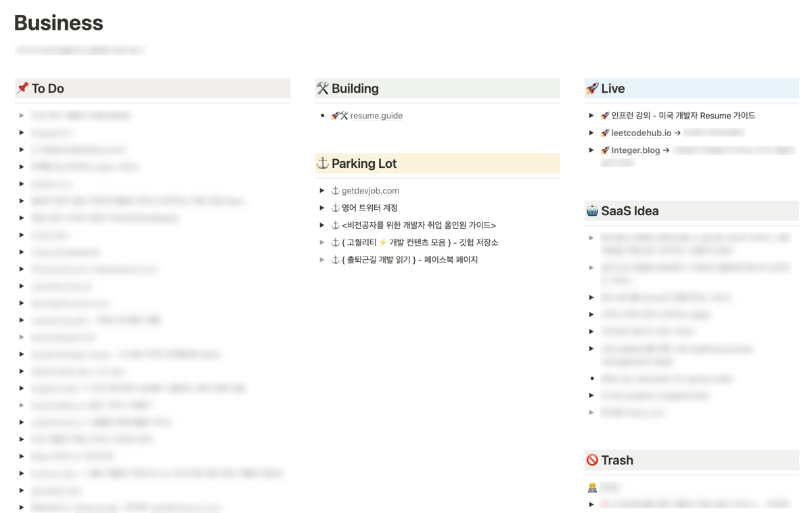Click the Business page title
The height and width of the screenshot is (513, 812).
coord(59,23)
